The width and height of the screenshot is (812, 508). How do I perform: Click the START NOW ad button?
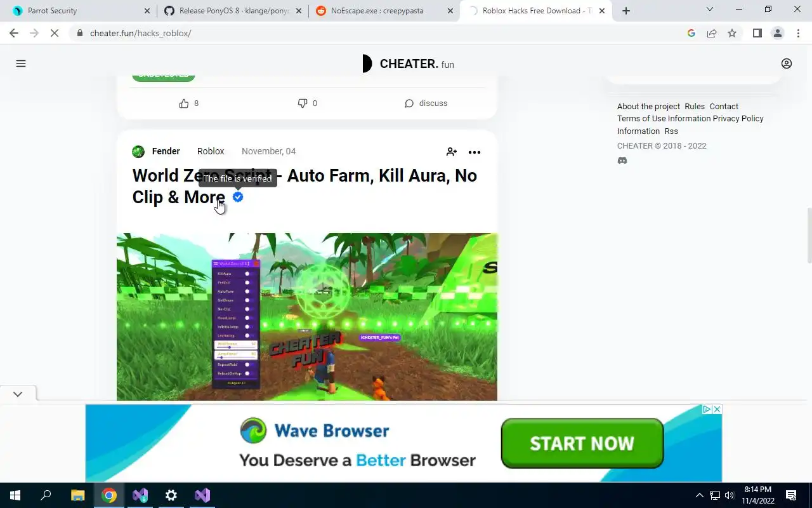[x=582, y=443]
